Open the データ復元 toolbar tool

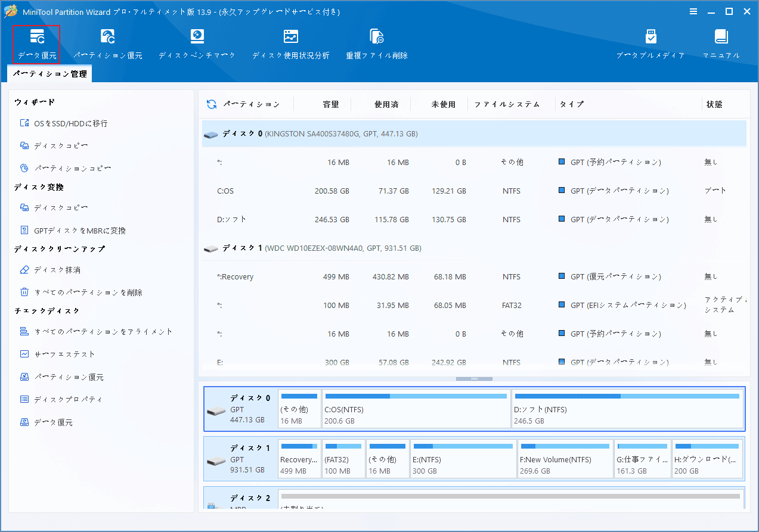[x=37, y=44]
